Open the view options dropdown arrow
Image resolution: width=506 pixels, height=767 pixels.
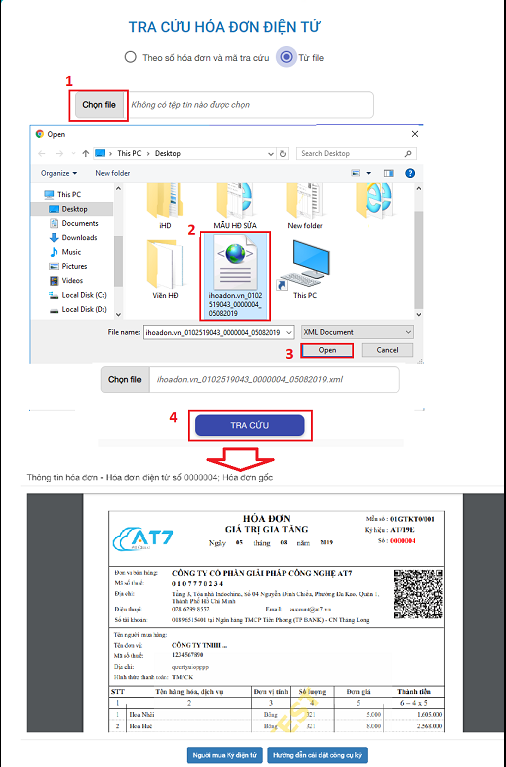368,173
